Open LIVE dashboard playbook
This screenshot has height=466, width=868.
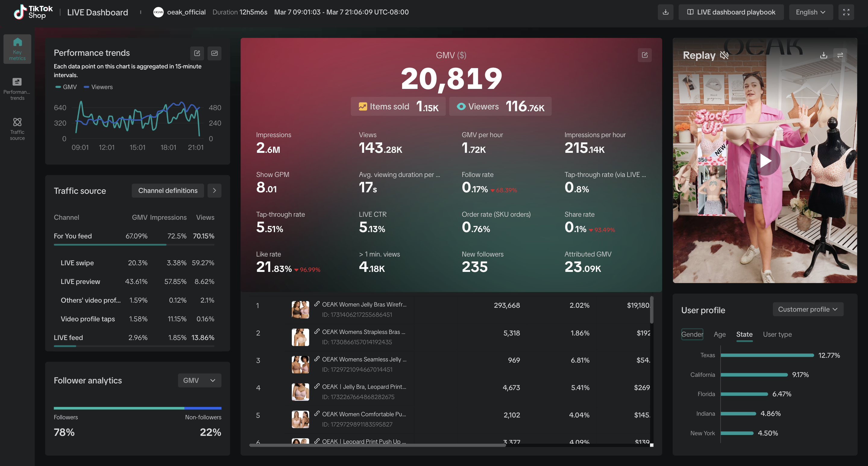[731, 12]
